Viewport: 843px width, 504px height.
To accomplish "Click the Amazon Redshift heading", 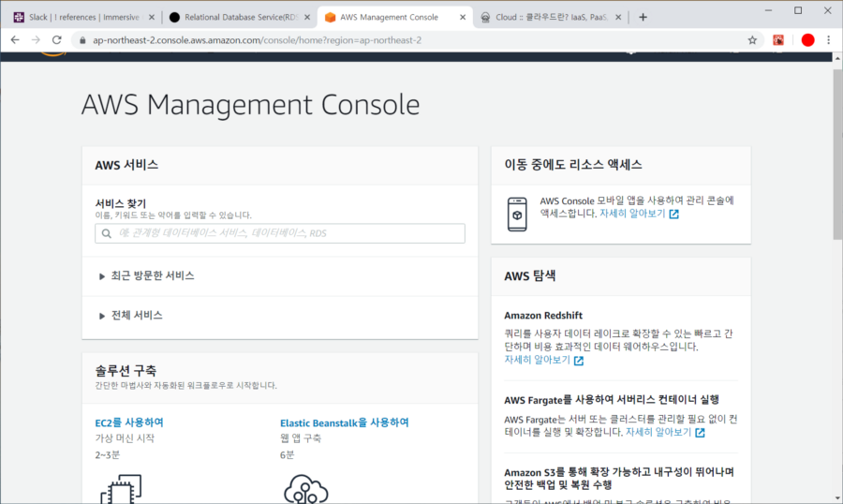I will pyautogui.click(x=543, y=316).
